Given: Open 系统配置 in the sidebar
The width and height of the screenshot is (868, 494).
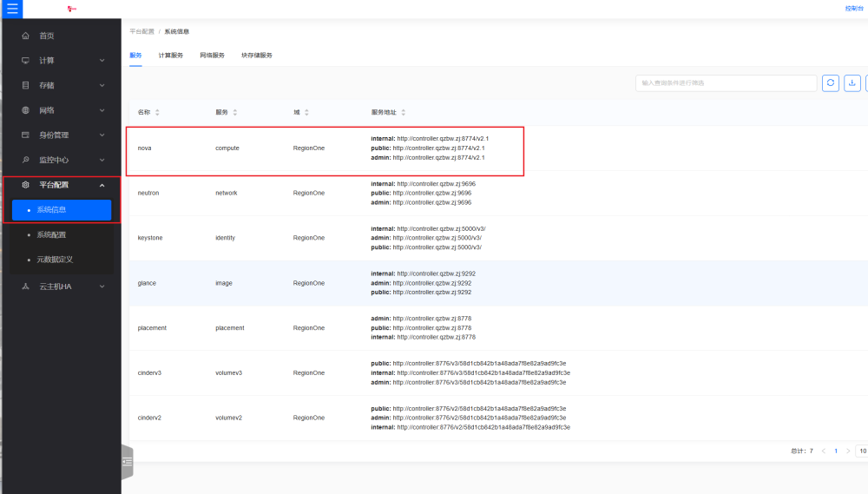Looking at the screenshot, I should coord(51,234).
